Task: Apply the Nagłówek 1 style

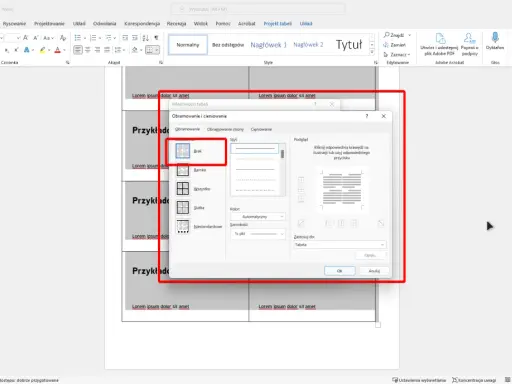Action: click(268, 45)
